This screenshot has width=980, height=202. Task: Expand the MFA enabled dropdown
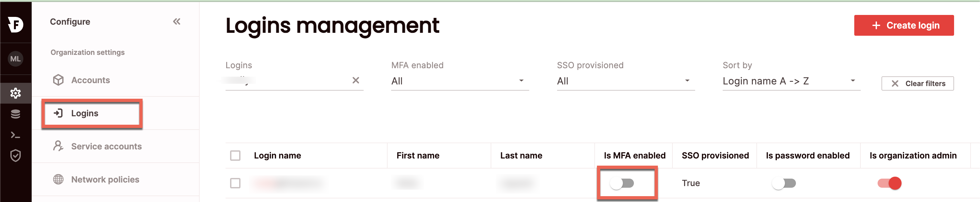460,81
